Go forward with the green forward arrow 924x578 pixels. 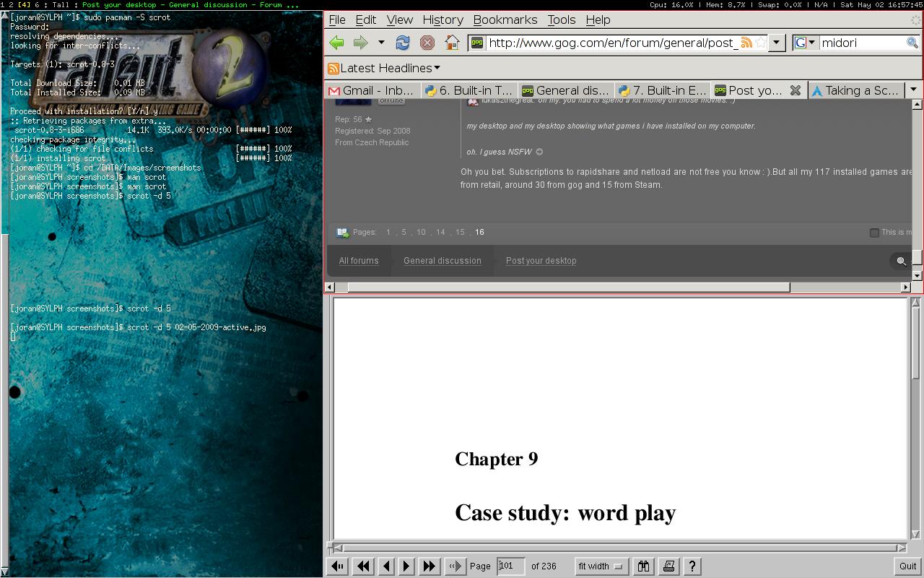(x=360, y=43)
